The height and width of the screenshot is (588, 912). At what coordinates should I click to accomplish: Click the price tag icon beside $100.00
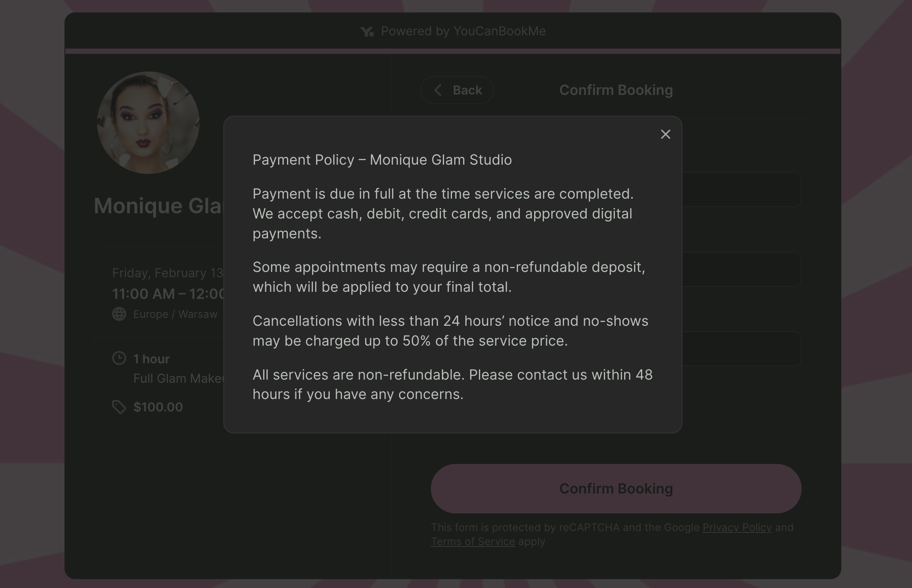coord(118,406)
